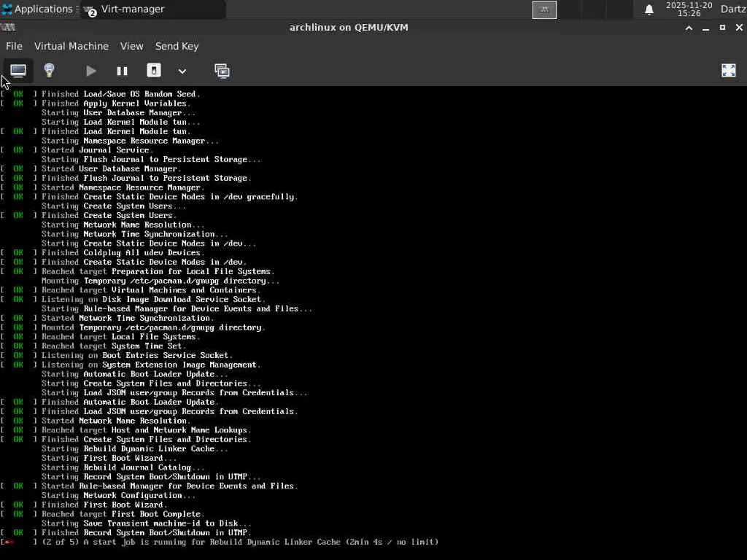This screenshot has height=560, width=747.
Task: Click 'Reached target Local File Systems' line
Action: point(100,337)
